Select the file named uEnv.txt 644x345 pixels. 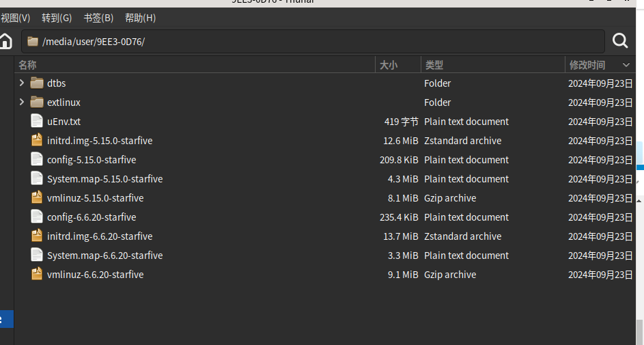point(64,122)
